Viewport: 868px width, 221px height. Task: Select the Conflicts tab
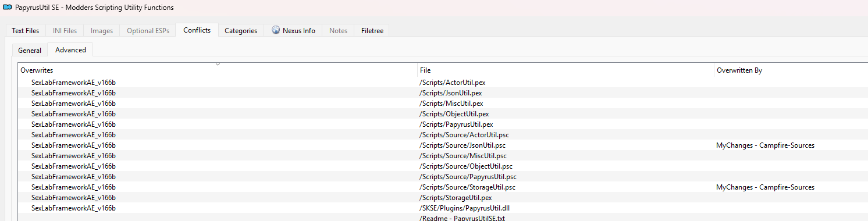click(x=197, y=30)
